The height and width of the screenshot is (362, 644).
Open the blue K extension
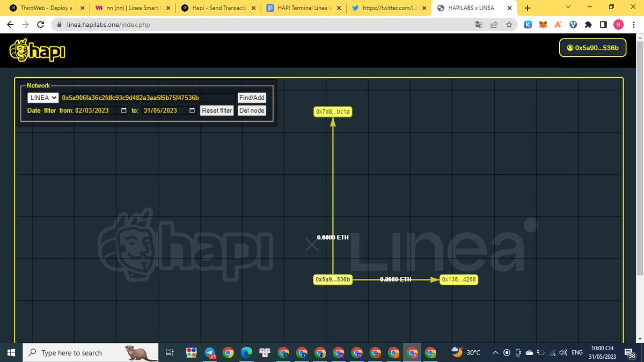[528, 24]
